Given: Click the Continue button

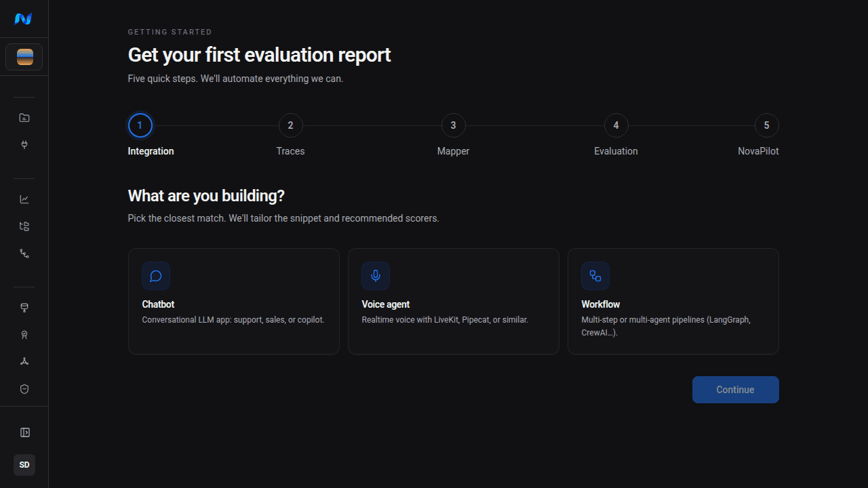Looking at the screenshot, I should (735, 390).
